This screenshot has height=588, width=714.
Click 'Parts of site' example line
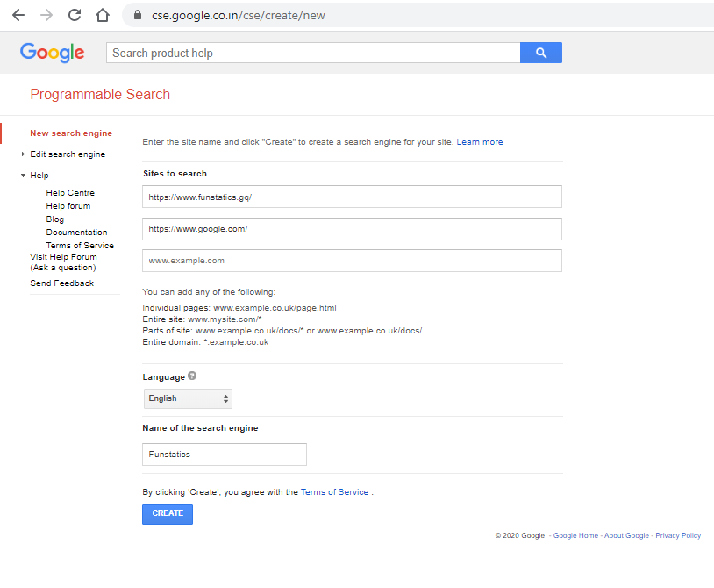282,331
